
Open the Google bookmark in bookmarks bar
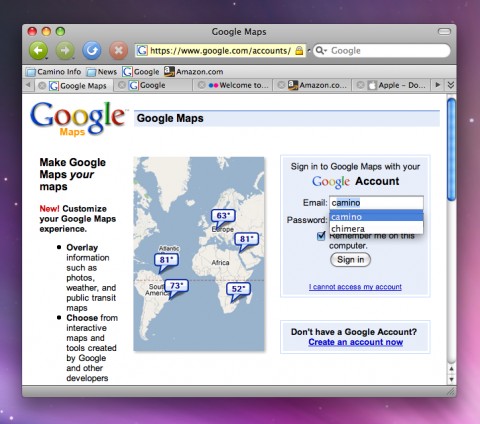click(x=141, y=72)
